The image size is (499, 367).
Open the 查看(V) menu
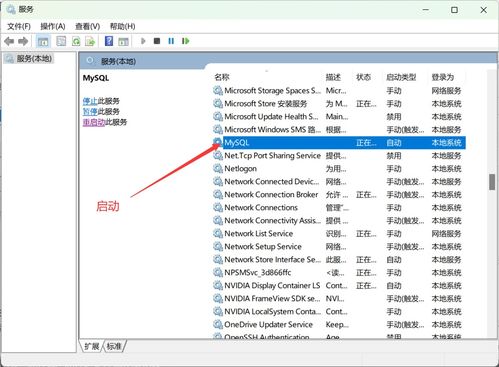click(x=87, y=26)
